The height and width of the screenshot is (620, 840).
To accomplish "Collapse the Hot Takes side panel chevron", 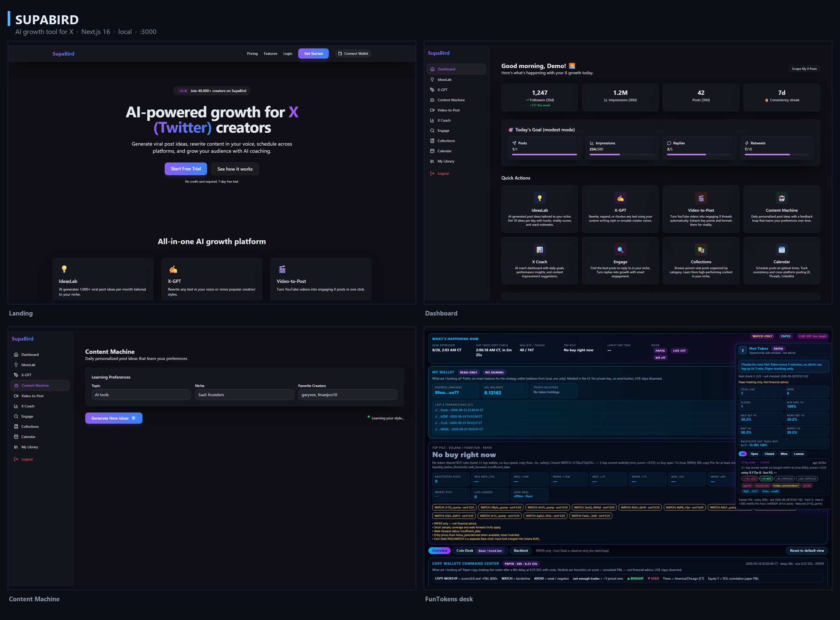I will (743, 350).
